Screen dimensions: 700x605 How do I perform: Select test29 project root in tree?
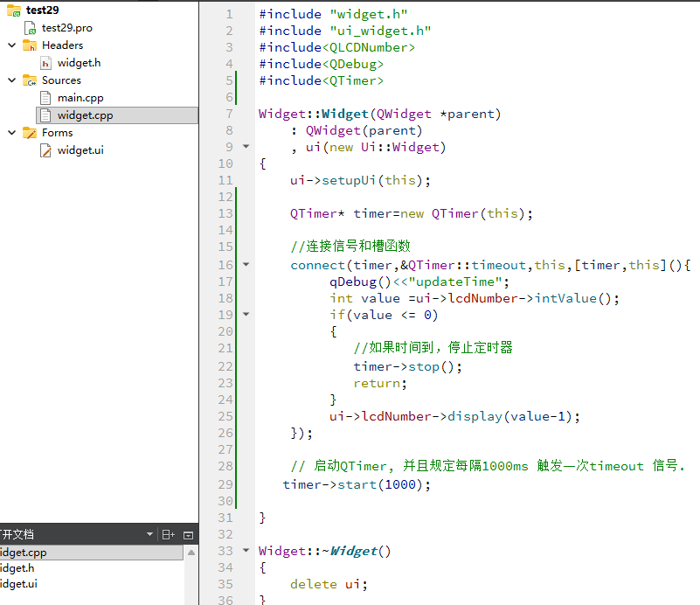click(x=43, y=10)
